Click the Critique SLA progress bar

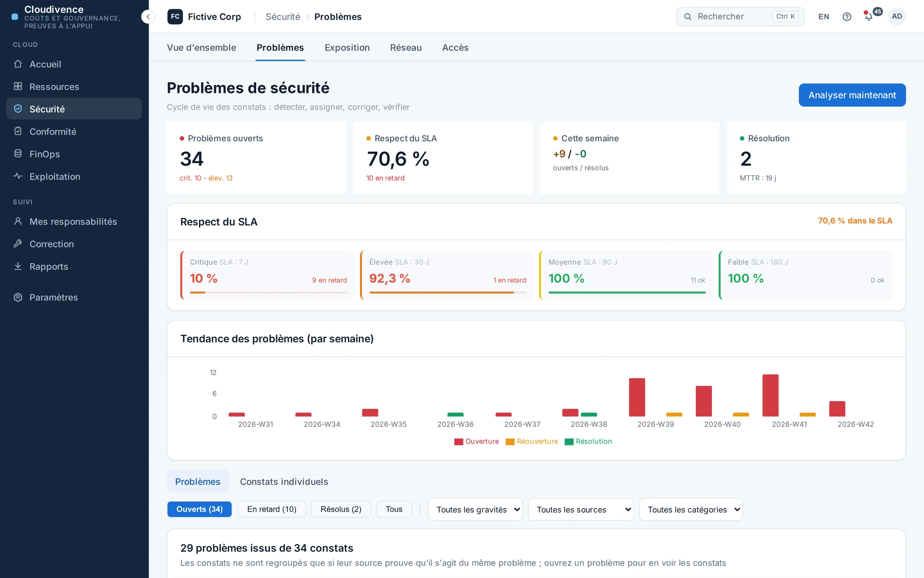pyautogui.click(x=268, y=292)
